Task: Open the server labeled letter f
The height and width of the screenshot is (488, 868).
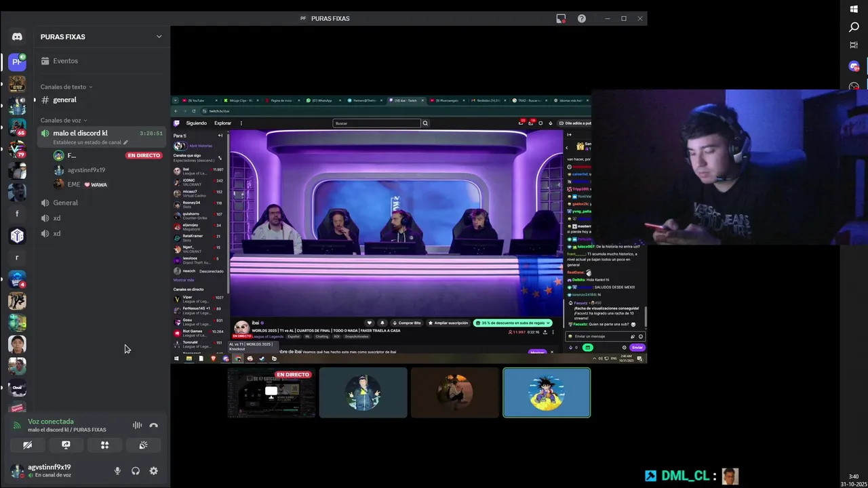Action: point(17,213)
